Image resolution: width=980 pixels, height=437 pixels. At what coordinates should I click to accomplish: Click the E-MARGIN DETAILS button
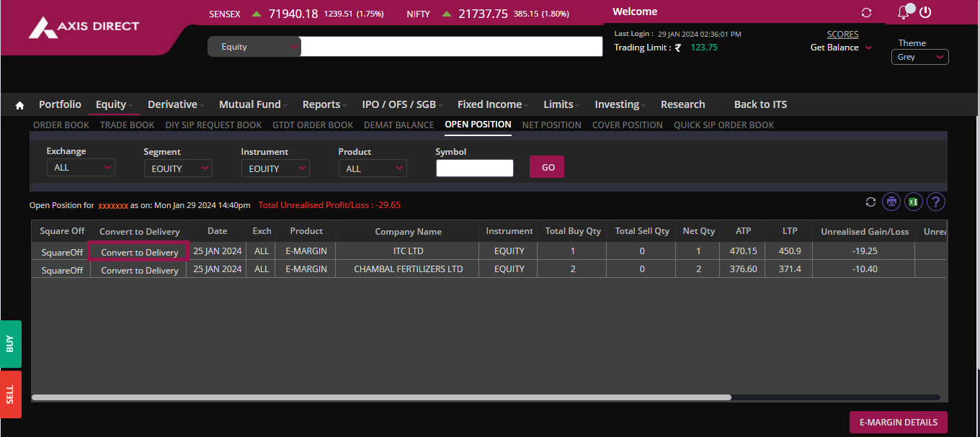[x=898, y=423]
